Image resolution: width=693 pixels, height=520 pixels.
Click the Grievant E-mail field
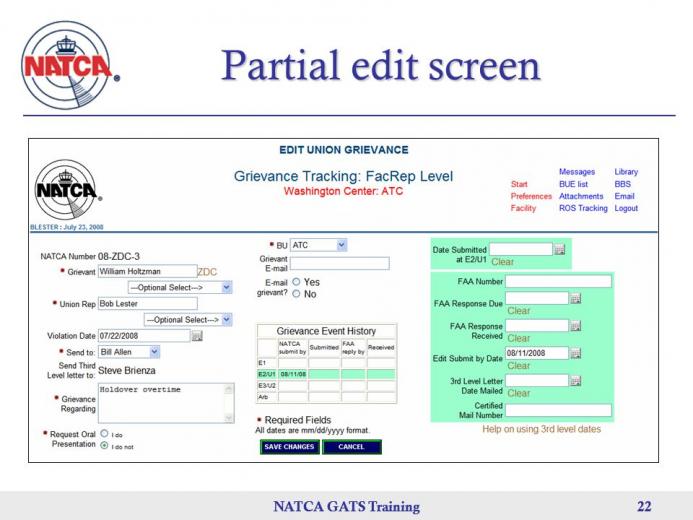click(x=339, y=264)
